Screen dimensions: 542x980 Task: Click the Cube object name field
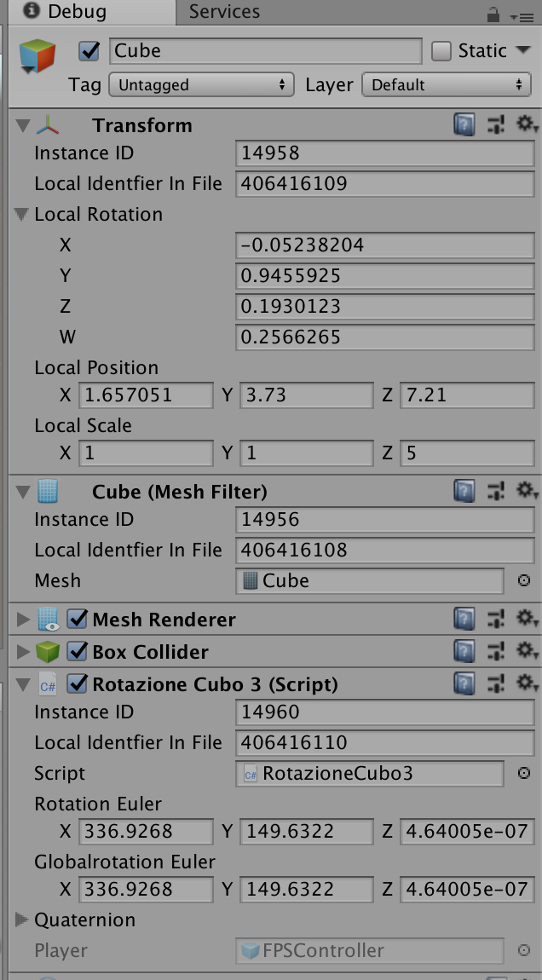coord(266,51)
